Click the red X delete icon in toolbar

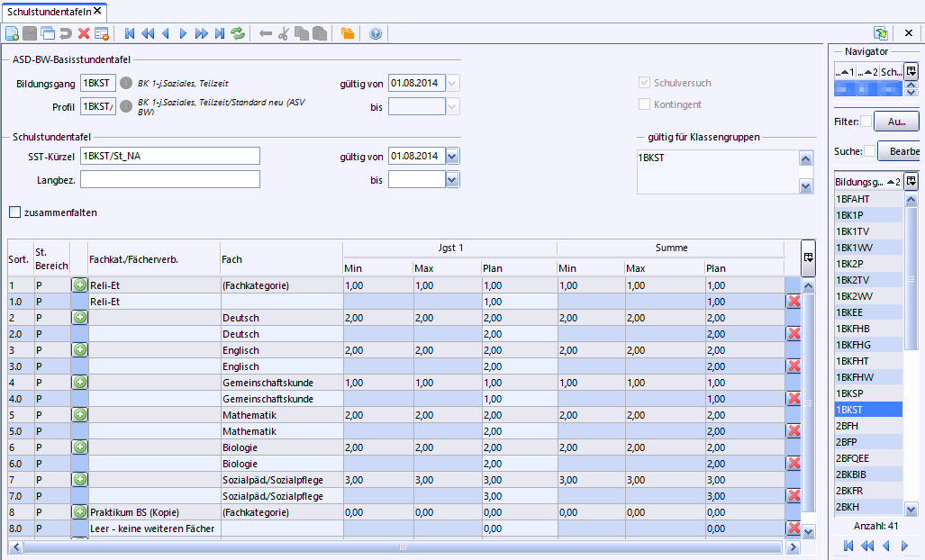point(84,34)
